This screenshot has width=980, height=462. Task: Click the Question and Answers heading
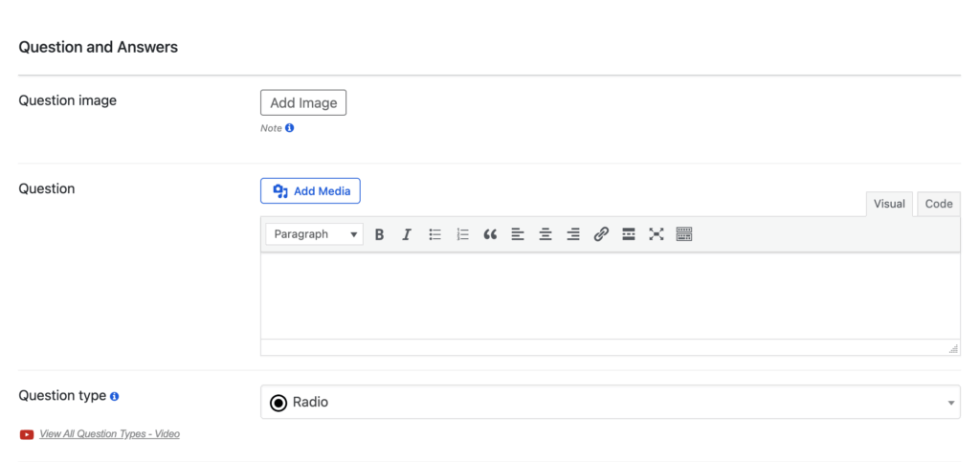pyautogui.click(x=99, y=48)
